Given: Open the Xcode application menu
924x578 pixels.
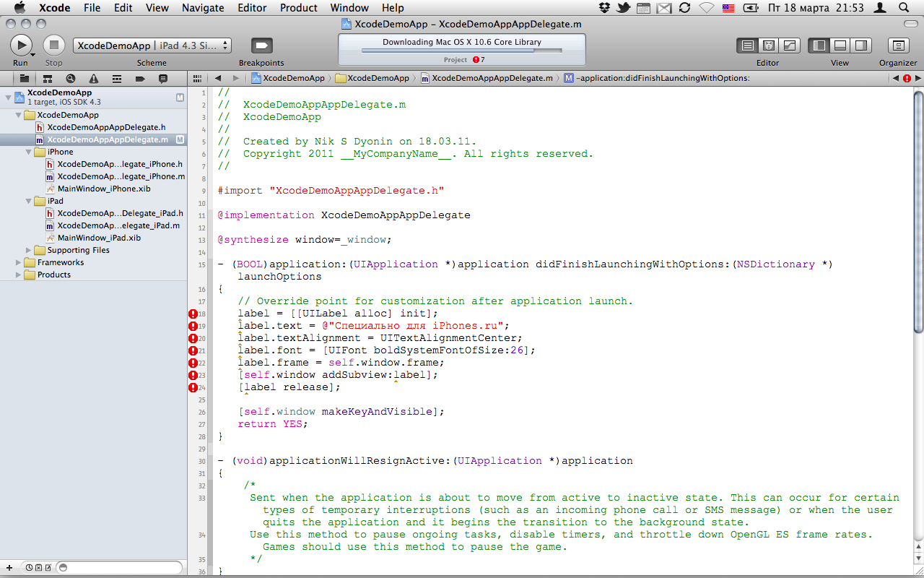Looking at the screenshot, I should point(54,8).
